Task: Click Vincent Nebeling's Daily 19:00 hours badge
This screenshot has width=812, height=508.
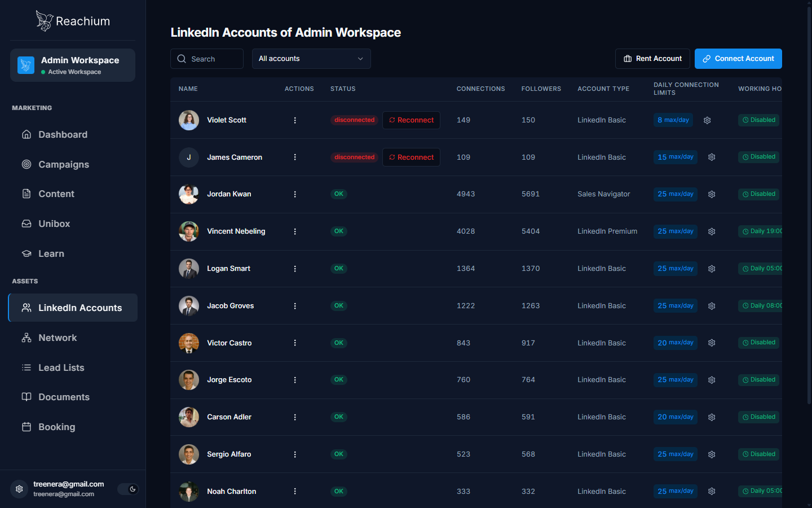Action: [x=760, y=231]
